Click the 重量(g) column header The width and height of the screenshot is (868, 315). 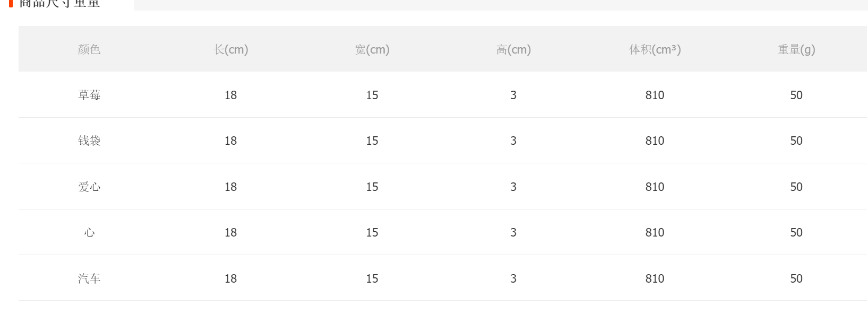click(796, 49)
